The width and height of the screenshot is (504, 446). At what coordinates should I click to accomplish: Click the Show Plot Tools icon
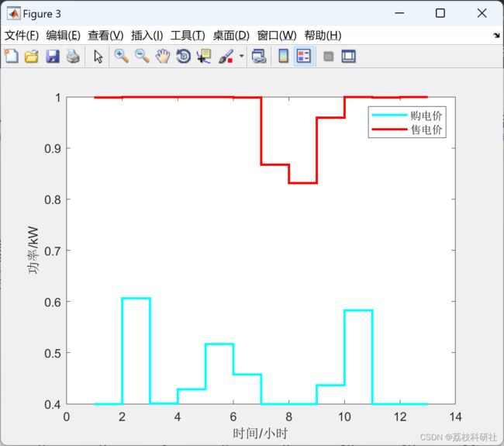pos(348,57)
